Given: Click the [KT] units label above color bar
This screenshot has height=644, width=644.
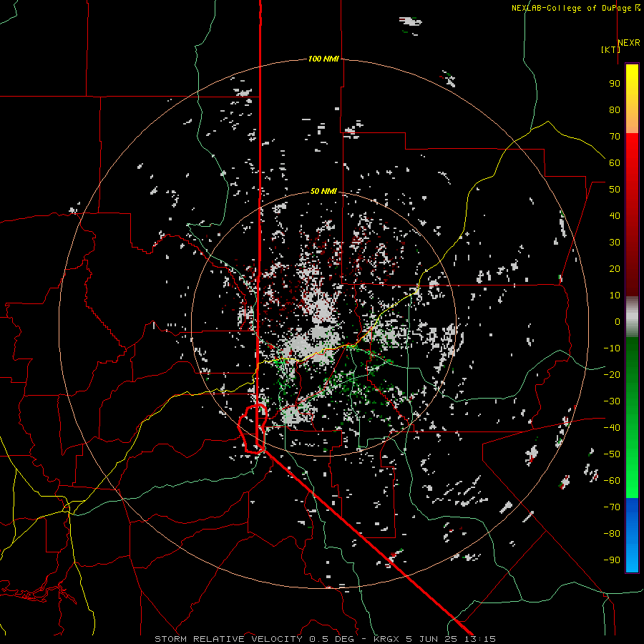Looking at the screenshot, I should click(611, 49).
